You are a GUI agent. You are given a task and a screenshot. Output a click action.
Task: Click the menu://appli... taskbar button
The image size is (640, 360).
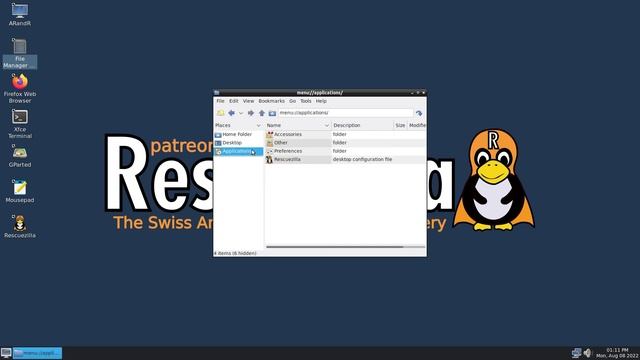pyautogui.click(x=38, y=353)
